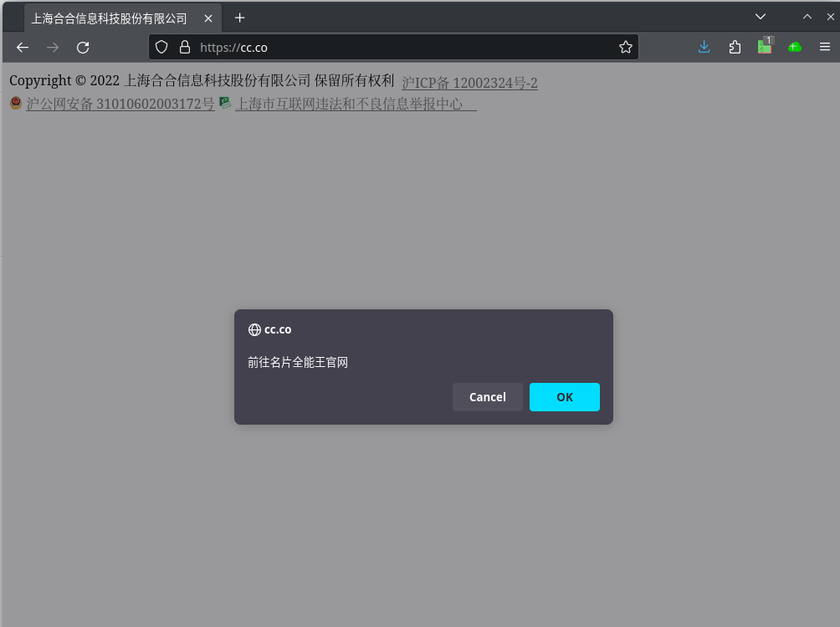Close the 上海合合信息科技股份有限公司 tab
Screen dimensions: 840x627
208,18
